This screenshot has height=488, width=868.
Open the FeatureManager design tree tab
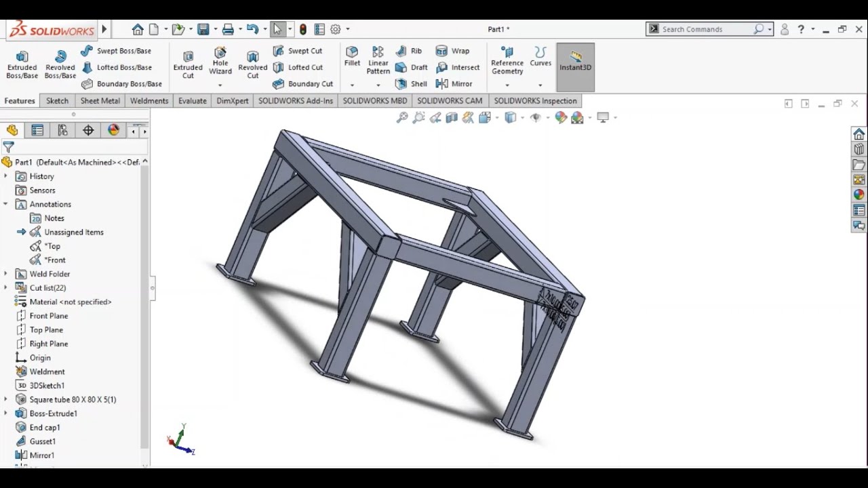(x=12, y=130)
